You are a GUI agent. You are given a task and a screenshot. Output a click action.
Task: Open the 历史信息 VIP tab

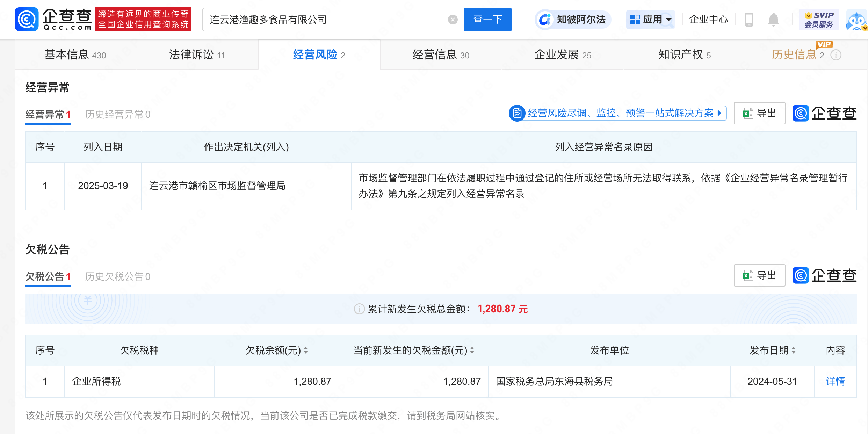point(798,55)
